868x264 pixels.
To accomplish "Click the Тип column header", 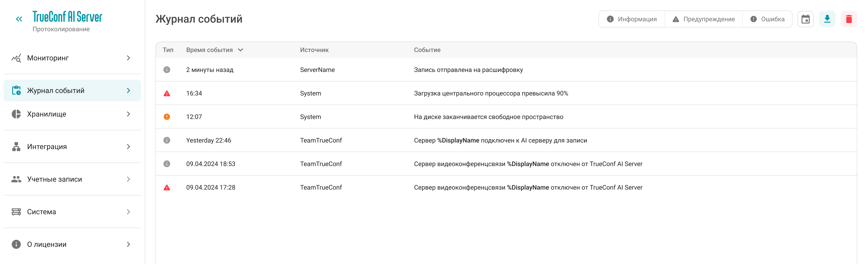I will point(168,50).
